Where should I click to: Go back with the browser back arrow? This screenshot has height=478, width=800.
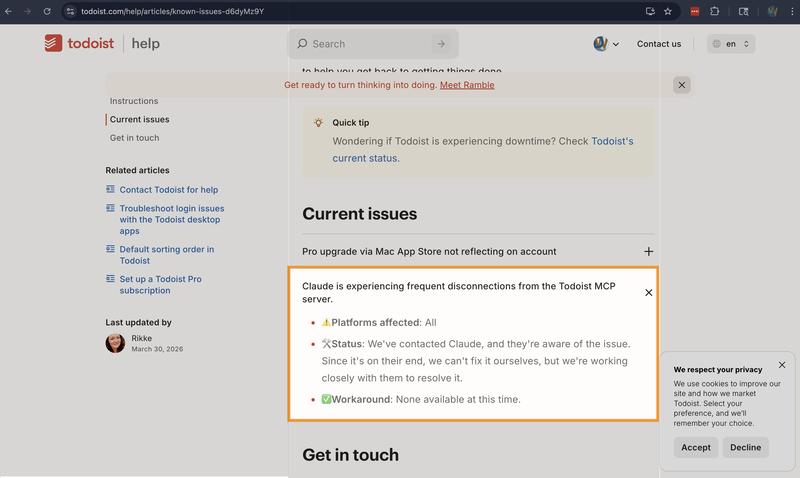tap(8, 11)
